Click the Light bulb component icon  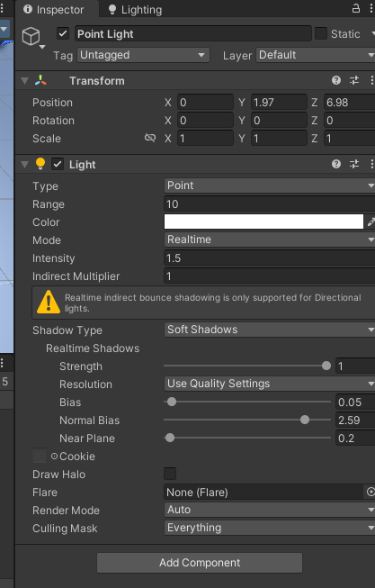[40, 164]
